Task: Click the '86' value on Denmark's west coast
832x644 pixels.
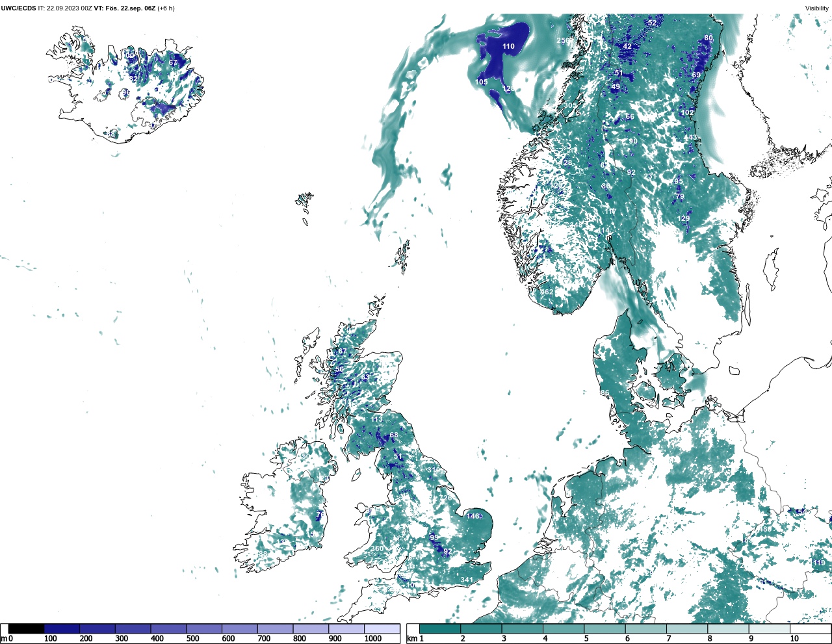Action: (605, 393)
